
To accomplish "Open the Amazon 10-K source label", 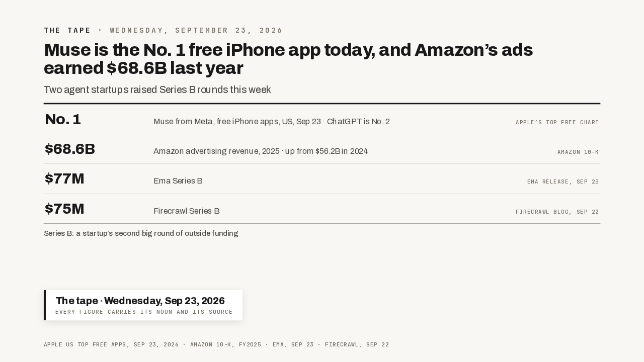I will click(x=578, y=152).
